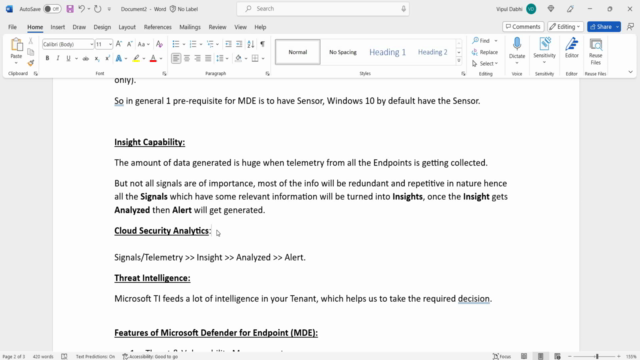
Task: Click the Search box
Action: click(323, 9)
